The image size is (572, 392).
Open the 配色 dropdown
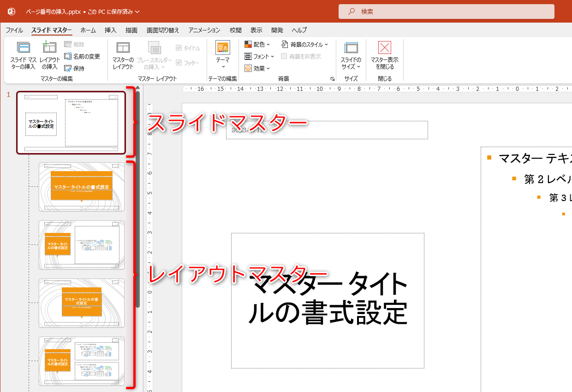(x=257, y=44)
